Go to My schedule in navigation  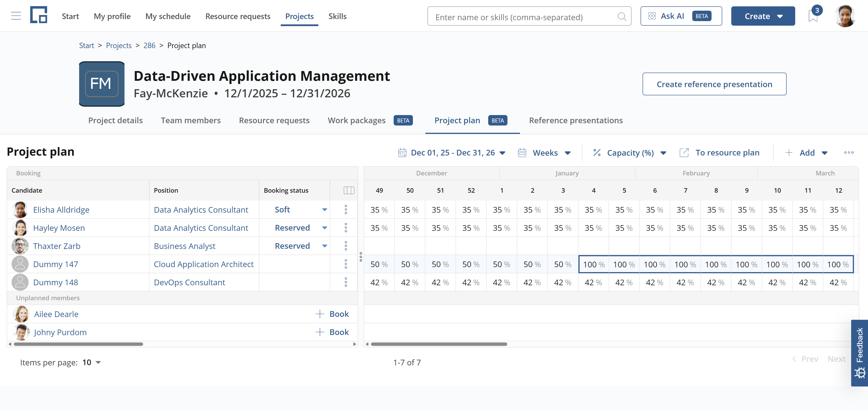point(168,16)
